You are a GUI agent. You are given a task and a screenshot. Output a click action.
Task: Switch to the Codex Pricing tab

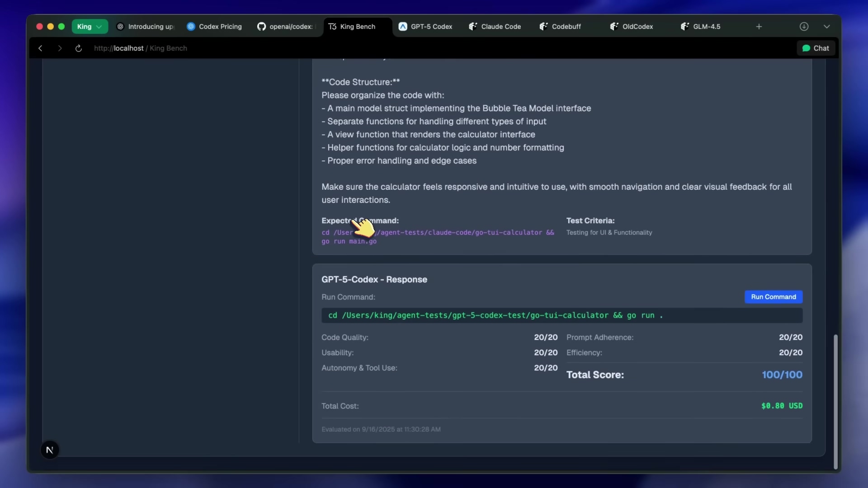[215, 27]
